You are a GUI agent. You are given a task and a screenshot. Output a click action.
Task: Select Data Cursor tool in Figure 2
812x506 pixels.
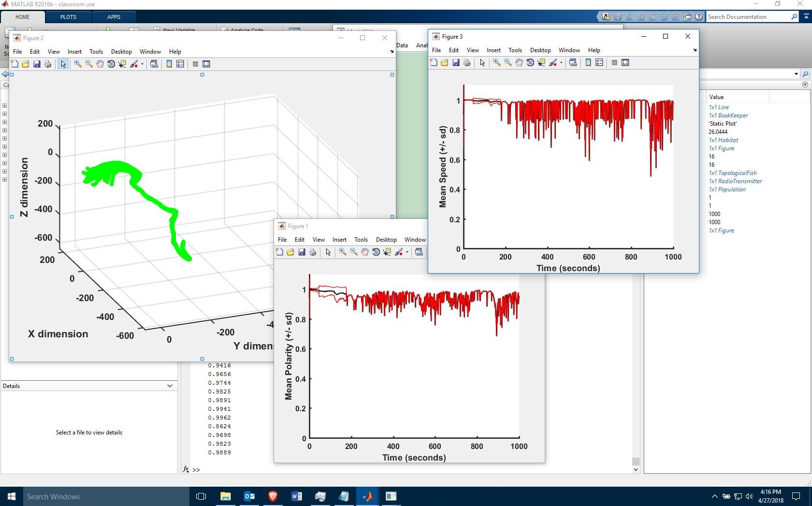[x=122, y=64]
